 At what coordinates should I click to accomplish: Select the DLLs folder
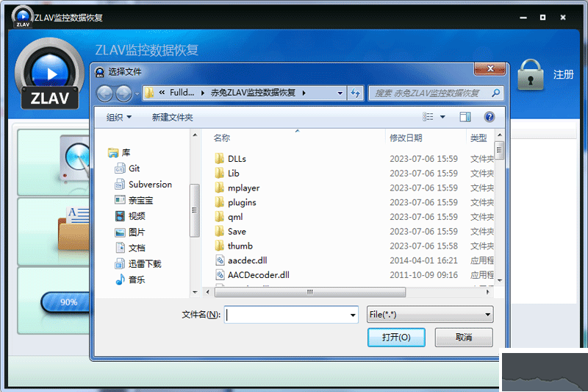[231, 159]
